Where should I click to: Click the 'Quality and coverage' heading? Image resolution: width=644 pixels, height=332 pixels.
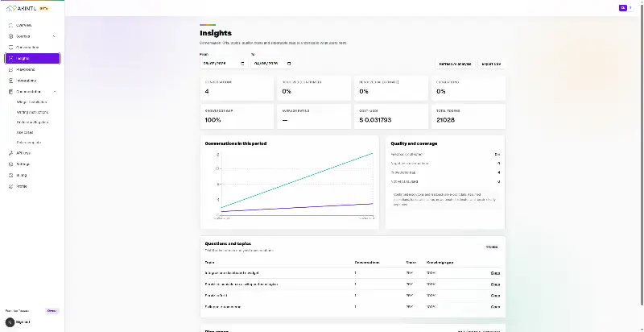414,143
